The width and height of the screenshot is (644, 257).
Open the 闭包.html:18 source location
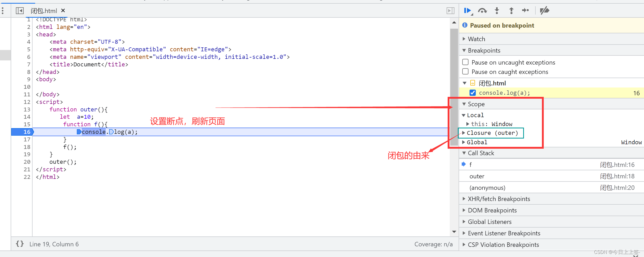click(x=617, y=176)
